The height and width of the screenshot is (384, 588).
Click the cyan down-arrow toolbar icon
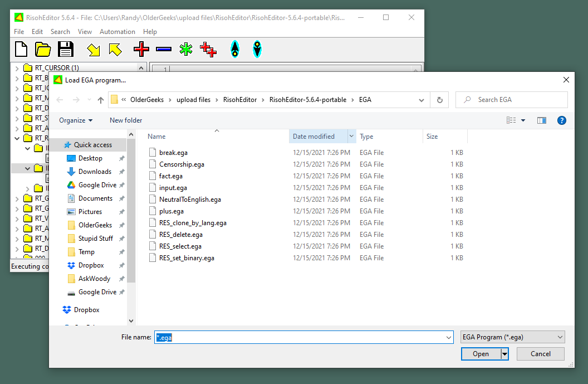tap(257, 49)
